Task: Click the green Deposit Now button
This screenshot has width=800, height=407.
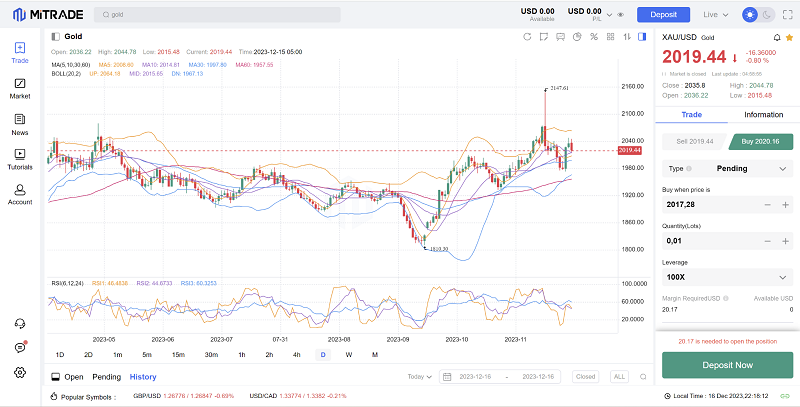Action: coord(727,365)
